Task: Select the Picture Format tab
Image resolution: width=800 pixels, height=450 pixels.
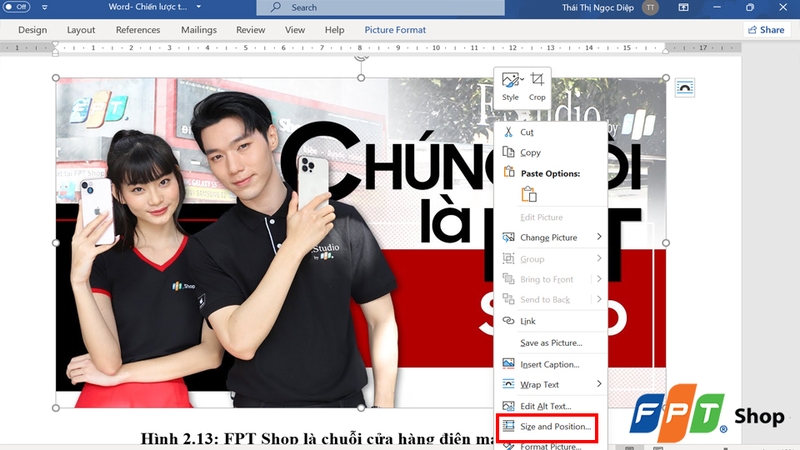Action: tap(395, 30)
